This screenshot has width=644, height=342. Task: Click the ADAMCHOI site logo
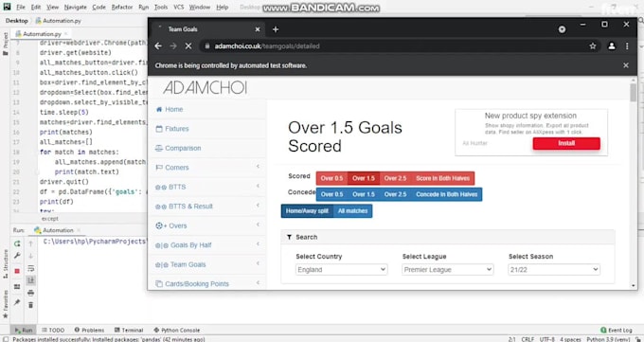pos(205,87)
